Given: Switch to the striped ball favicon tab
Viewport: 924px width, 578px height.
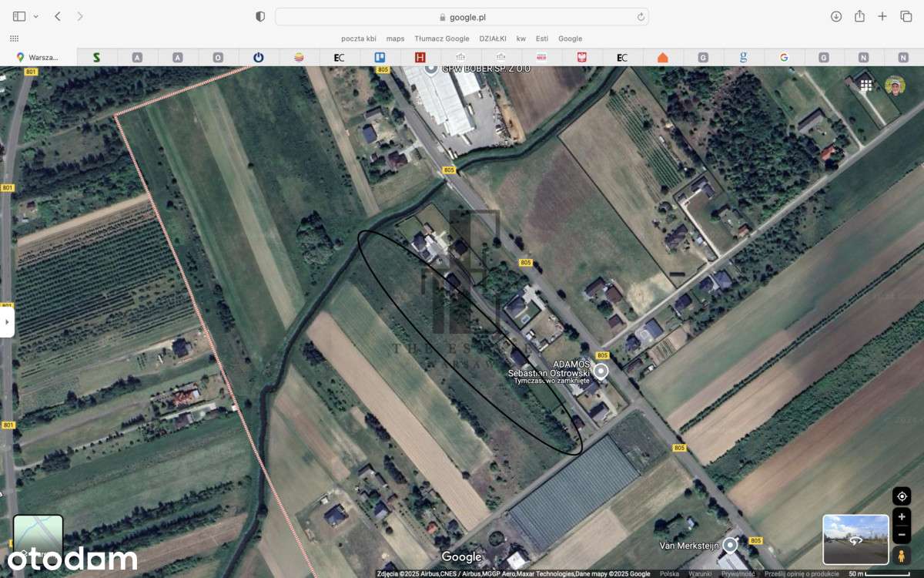Looking at the screenshot, I should 299,57.
